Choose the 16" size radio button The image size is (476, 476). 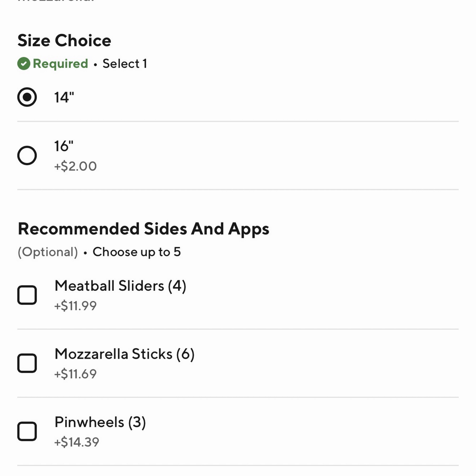point(27,155)
